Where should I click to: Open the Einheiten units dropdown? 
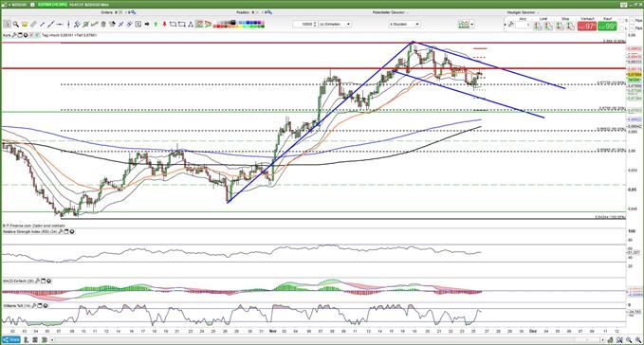click(335, 25)
